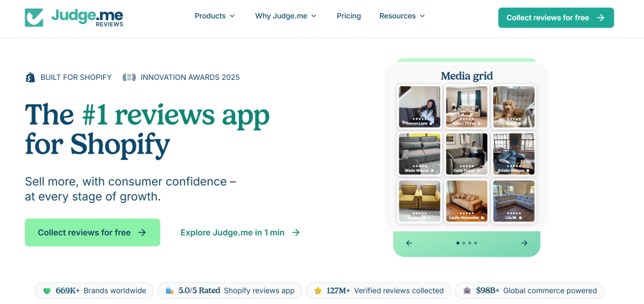Click the Media grid heading
Screen dimensions: 644x304
(x=467, y=76)
